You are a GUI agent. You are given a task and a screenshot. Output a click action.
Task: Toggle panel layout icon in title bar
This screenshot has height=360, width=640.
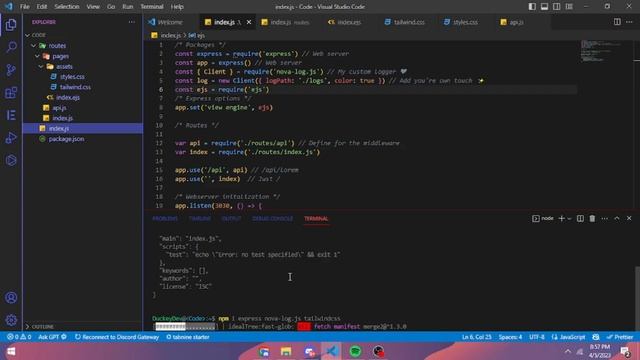pos(544,7)
